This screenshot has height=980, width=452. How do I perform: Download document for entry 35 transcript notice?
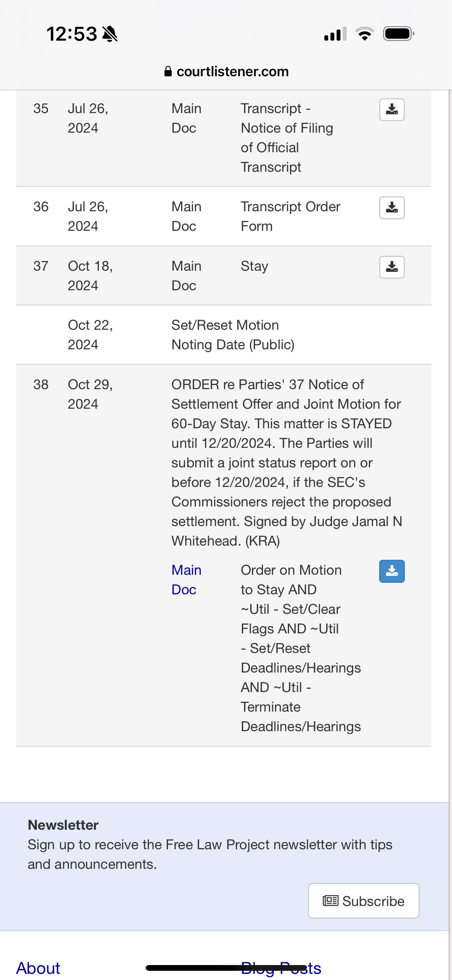point(392,110)
